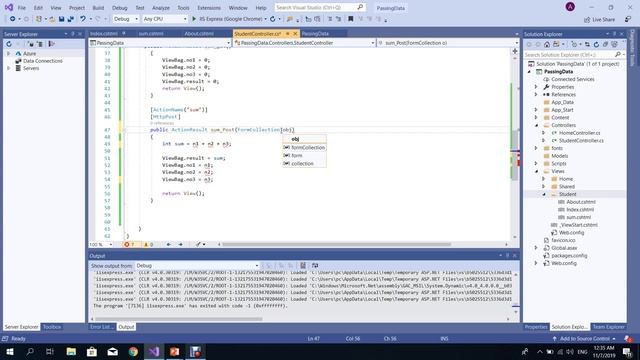Click the Undo arrow in the toolbar
The width and height of the screenshot is (640, 360).
click(x=83, y=19)
